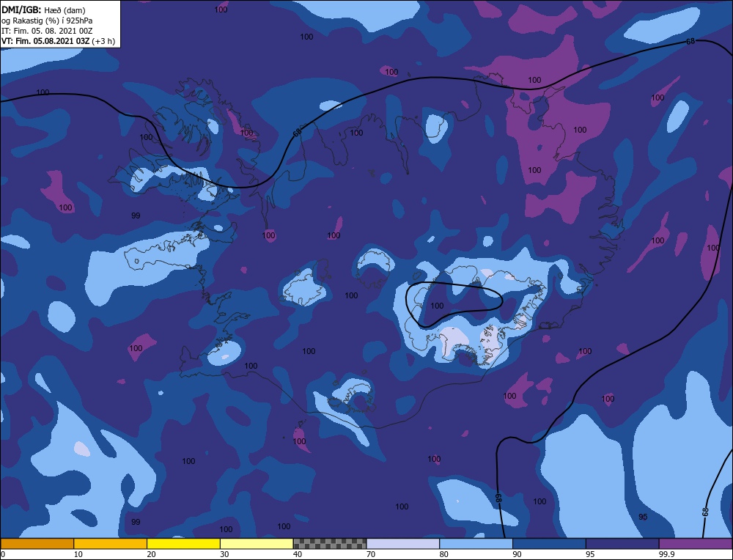
Task: Click the bright yellow 20–30 legend swatch
Action: click(183, 543)
